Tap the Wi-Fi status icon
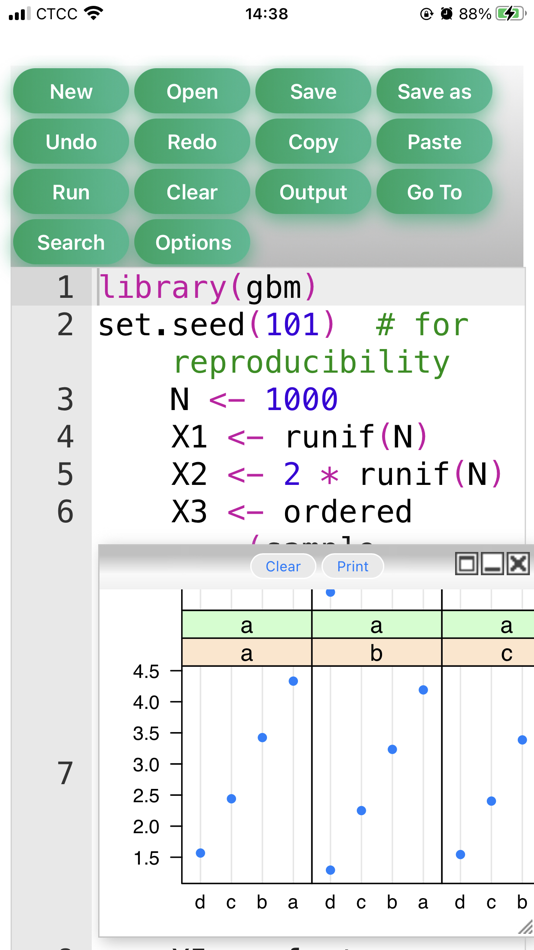The width and height of the screenshot is (534, 950). coord(93,13)
